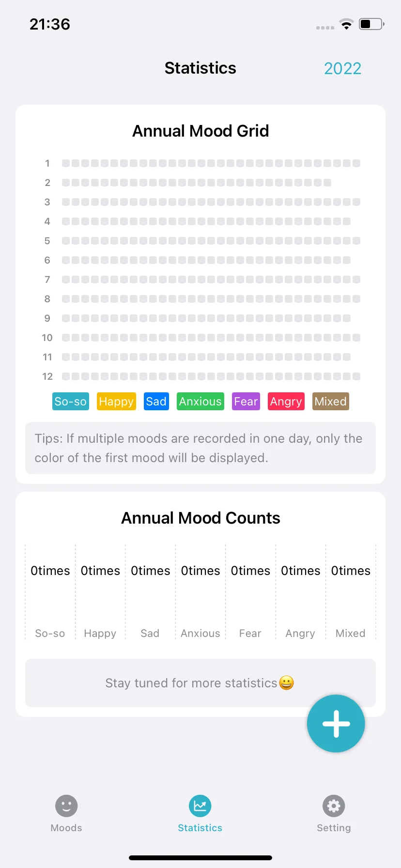
Task: Select the red Angry legend tag
Action: point(286,402)
